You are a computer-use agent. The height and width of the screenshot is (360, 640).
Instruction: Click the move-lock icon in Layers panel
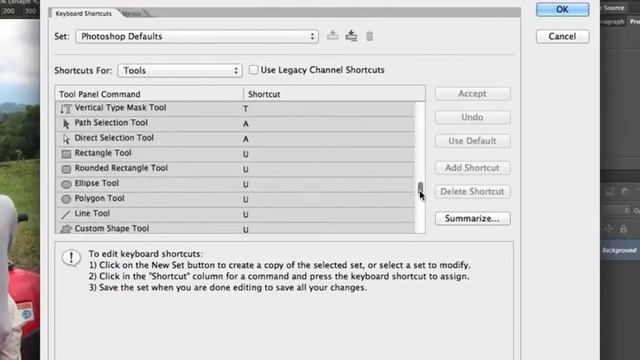609,229
